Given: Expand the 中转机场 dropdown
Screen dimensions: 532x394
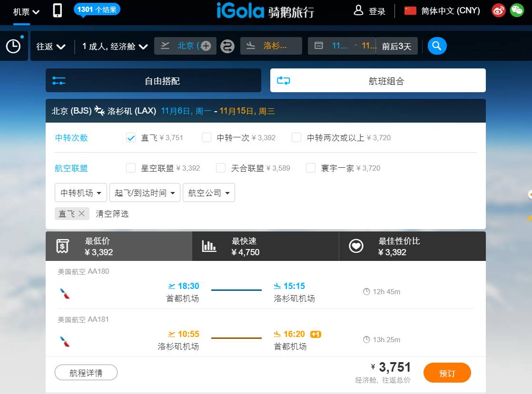Looking at the screenshot, I should 80,193.
